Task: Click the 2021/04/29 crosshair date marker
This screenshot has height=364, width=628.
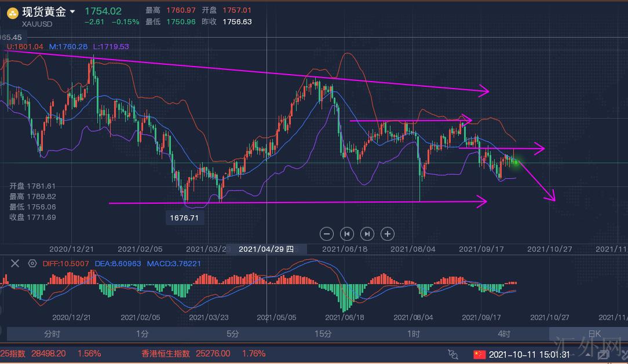Action: (x=266, y=249)
